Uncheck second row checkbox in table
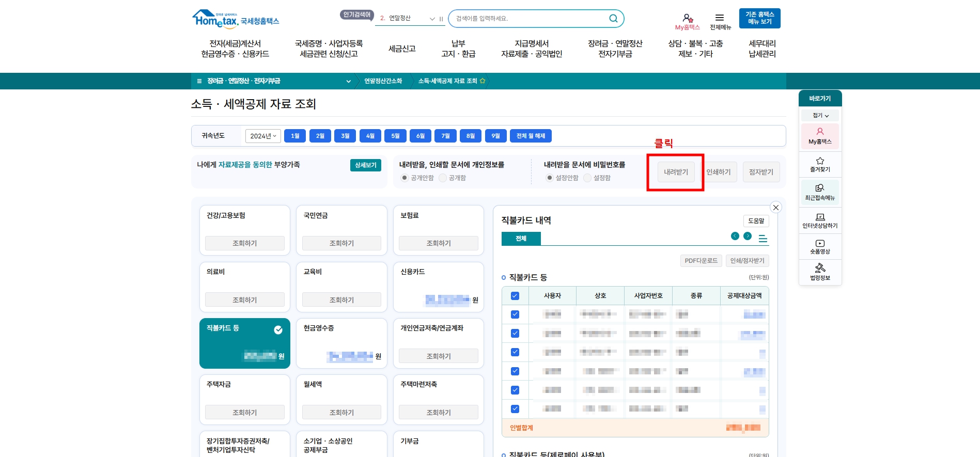This screenshot has height=457, width=980. (515, 333)
